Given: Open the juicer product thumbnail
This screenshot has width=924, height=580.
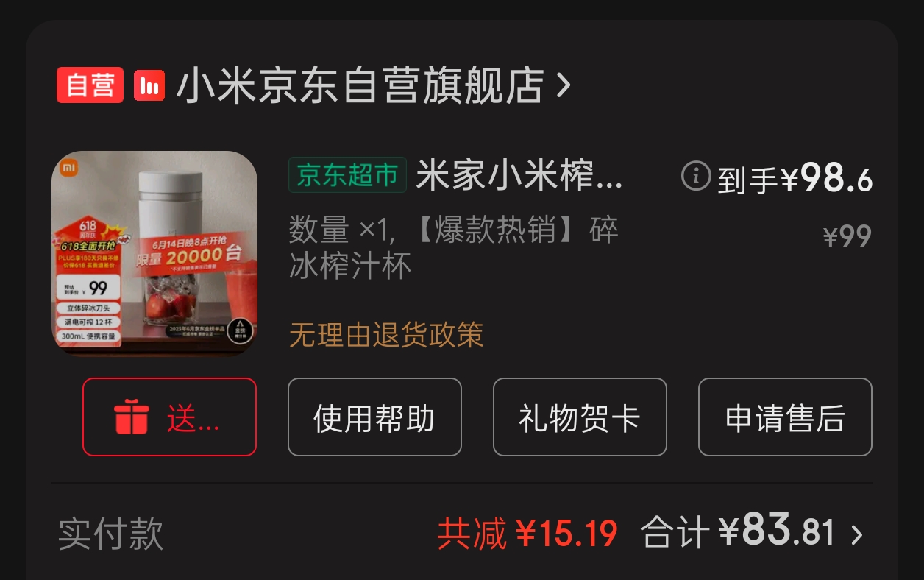Looking at the screenshot, I should 154,253.
